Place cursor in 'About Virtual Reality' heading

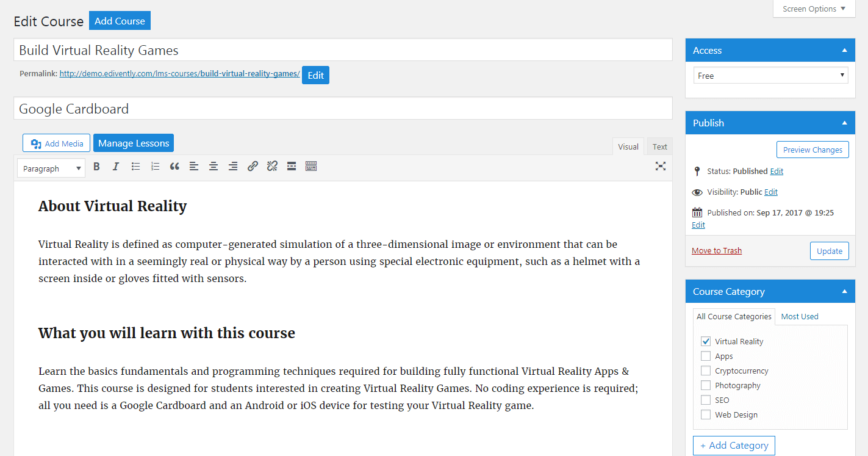112,206
